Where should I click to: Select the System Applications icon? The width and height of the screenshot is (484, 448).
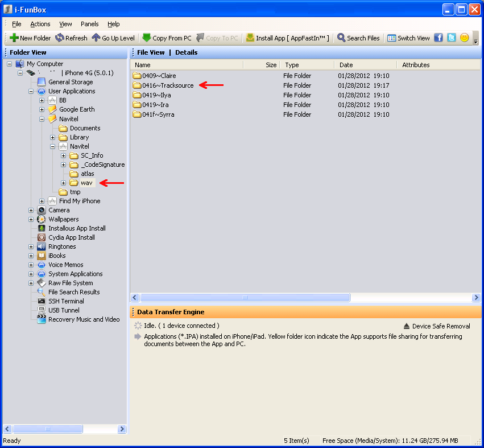[x=42, y=274]
